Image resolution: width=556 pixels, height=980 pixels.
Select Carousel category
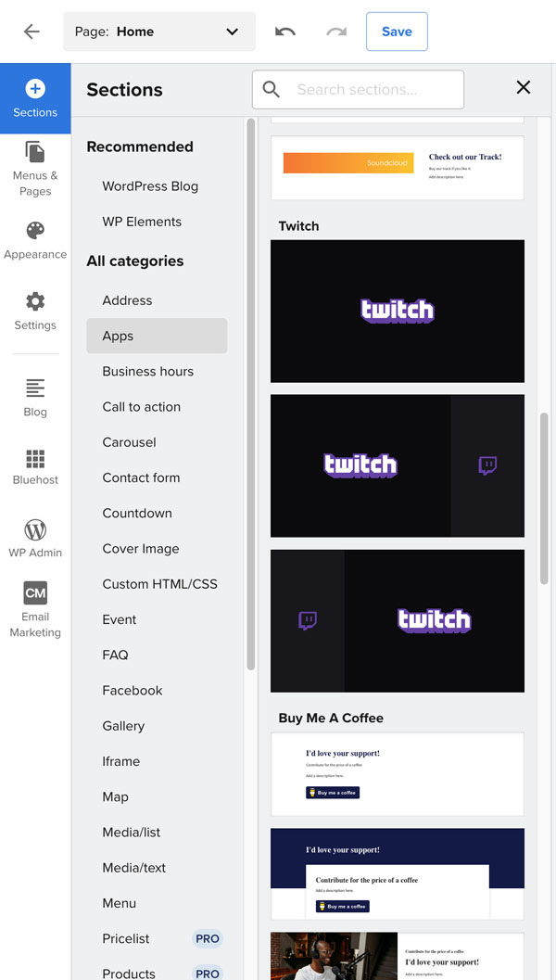pyautogui.click(x=130, y=442)
